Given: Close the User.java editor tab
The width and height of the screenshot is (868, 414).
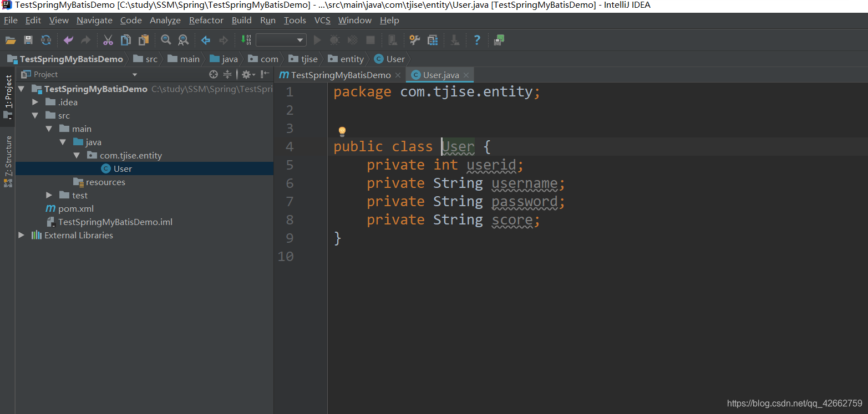Looking at the screenshot, I should click(x=466, y=75).
